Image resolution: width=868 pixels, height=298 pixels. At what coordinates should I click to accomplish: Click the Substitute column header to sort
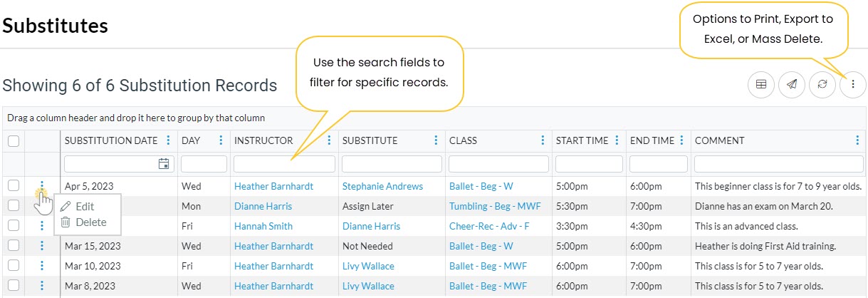click(x=370, y=140)
